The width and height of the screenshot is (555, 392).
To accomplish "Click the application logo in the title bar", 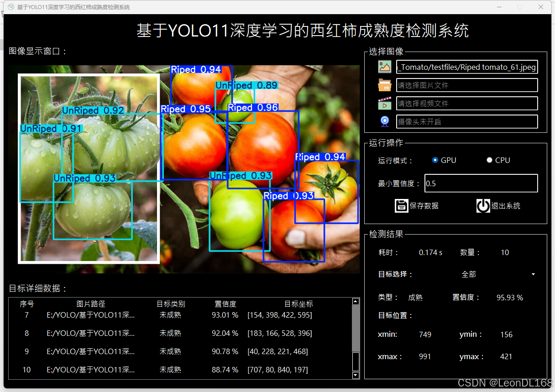I will coord(10,7).
